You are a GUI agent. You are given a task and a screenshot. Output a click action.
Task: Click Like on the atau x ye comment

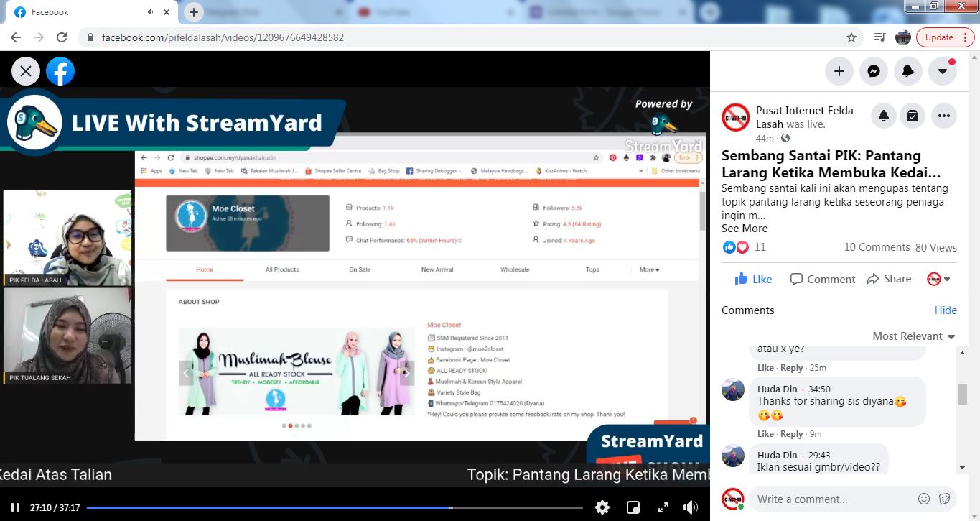765,368
